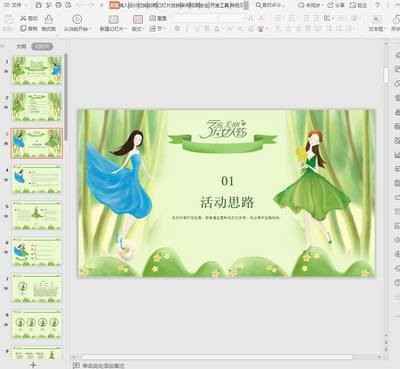
Task: Select slide 4 thumbnail
Action: point(37,179)
